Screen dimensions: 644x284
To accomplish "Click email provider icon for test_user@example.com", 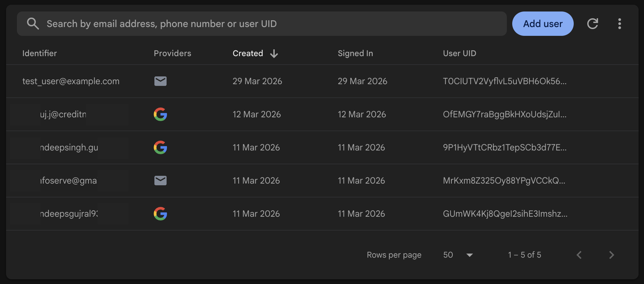I will point(160,81).
